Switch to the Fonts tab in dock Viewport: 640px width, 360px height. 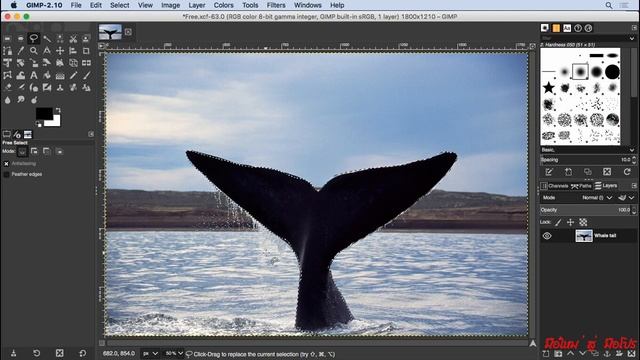567,28
